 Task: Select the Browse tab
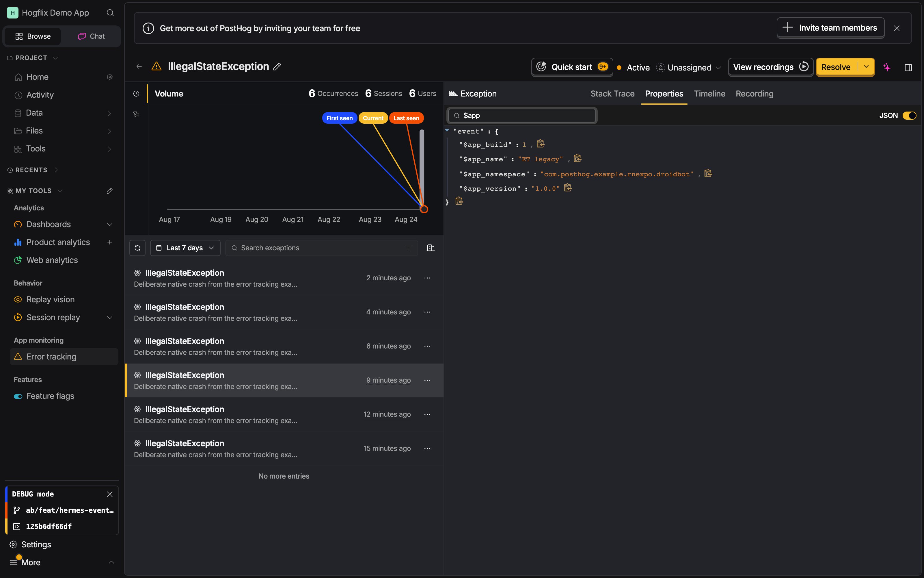pos(33,36)
